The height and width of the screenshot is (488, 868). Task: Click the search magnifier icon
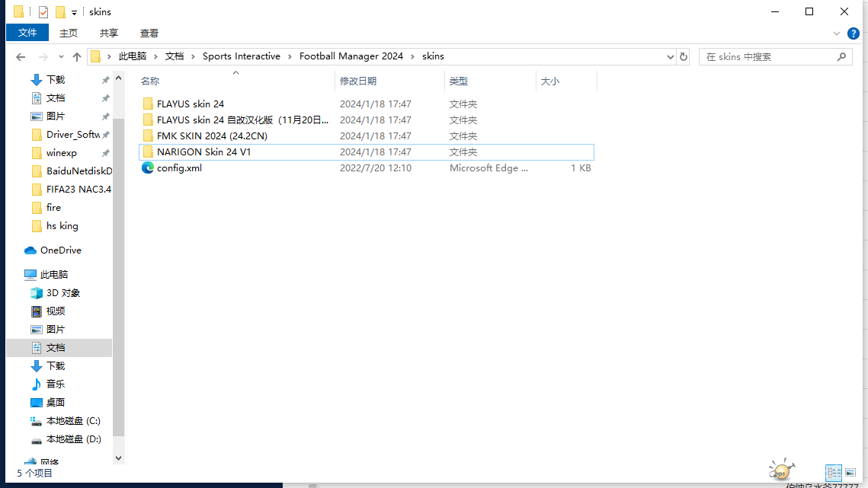point(841,56)
